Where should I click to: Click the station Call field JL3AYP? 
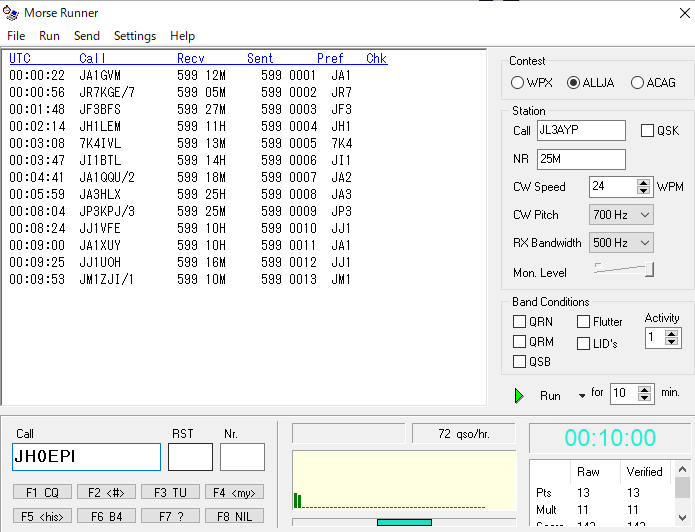pos(581,130)
